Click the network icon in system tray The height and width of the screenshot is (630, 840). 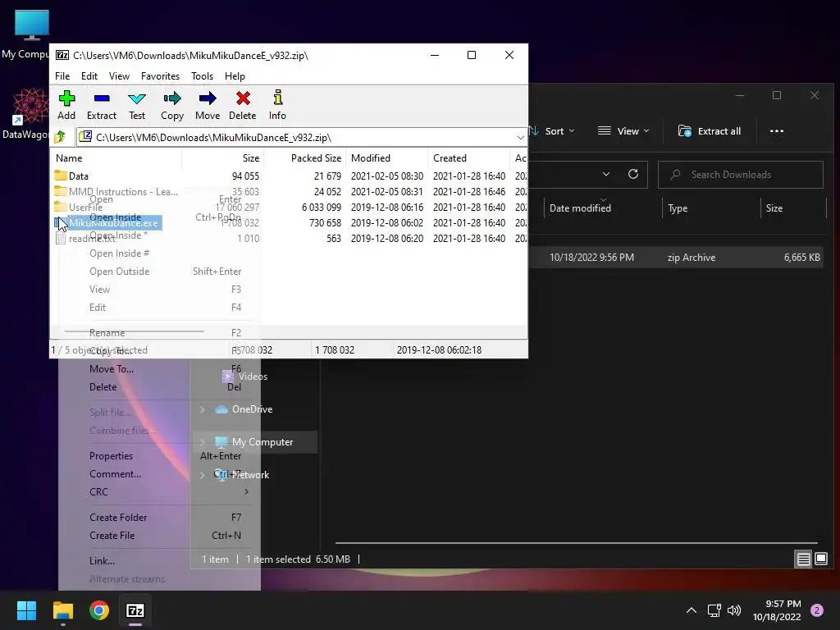(714, 610)
